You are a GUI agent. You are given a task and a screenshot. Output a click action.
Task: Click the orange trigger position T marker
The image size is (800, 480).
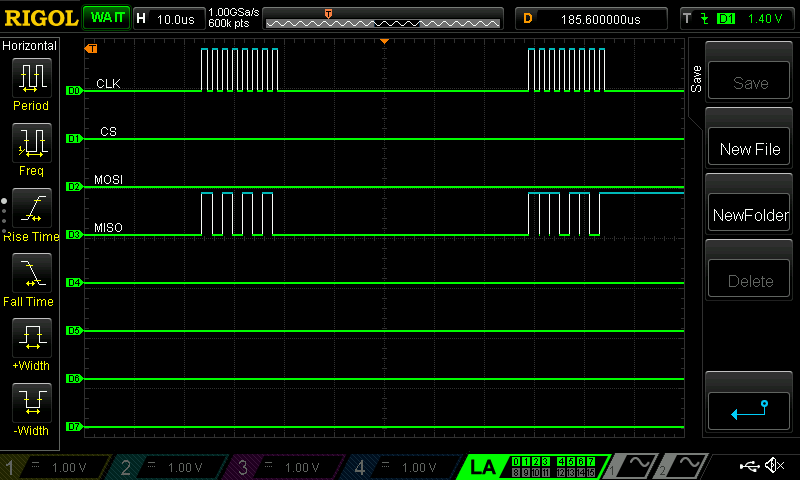click(x=91, y=48)
